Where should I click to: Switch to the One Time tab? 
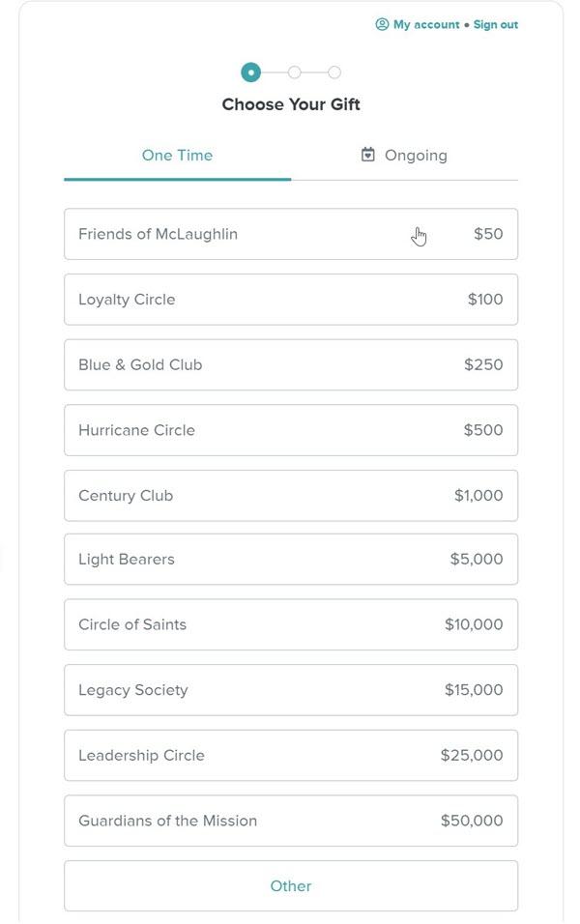[177, 156]
